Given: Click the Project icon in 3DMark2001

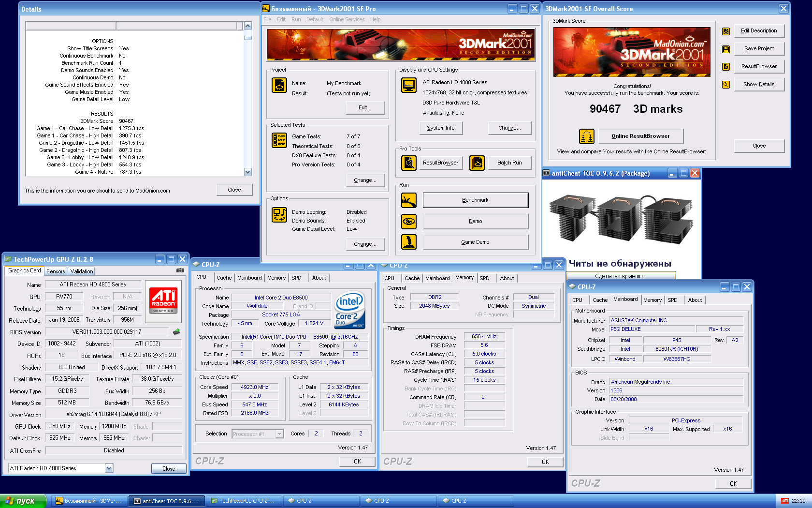Looking at the screenshot, I should [x=279, y=85].
